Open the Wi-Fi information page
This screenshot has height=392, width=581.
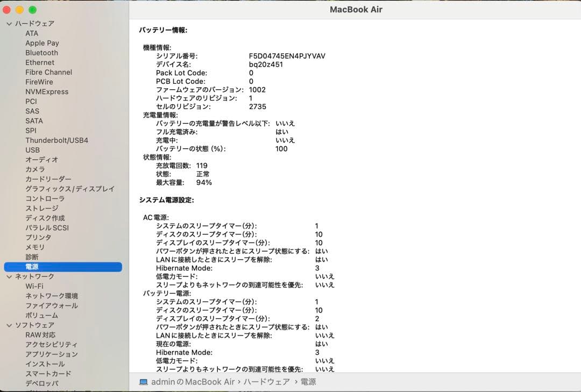(36, 286)
